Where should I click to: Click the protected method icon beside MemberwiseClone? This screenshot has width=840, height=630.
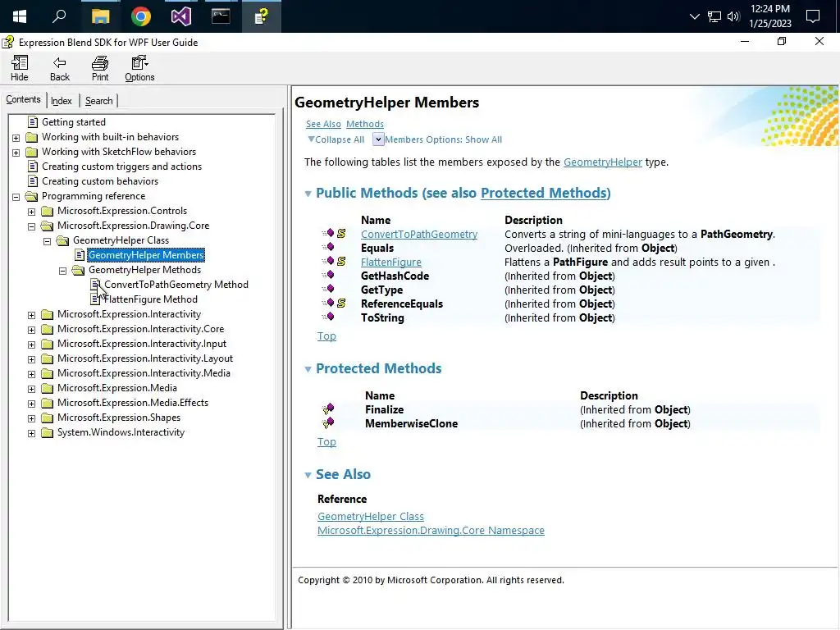coord(328,422)
